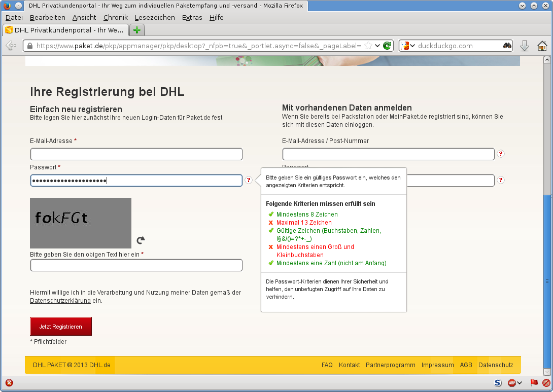Click the Jetzt Registrieren button
Image resolution: width=553 pixels, height=392 pixels.
(61, 327)
